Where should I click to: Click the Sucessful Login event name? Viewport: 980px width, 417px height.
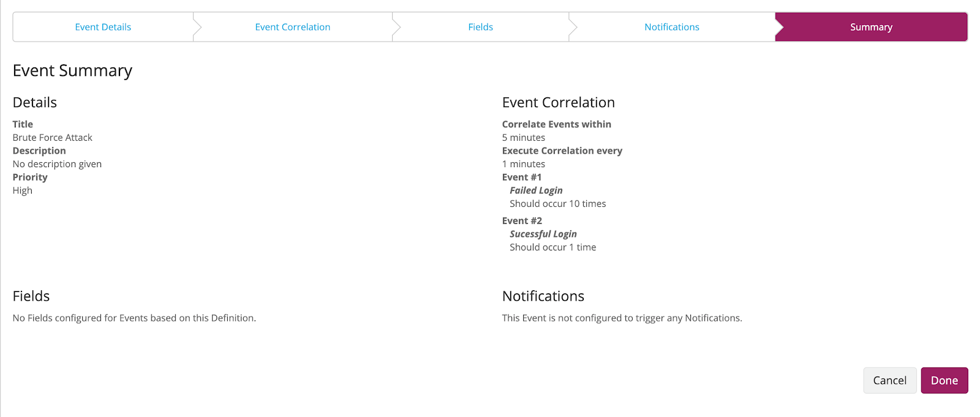(543, 234)
